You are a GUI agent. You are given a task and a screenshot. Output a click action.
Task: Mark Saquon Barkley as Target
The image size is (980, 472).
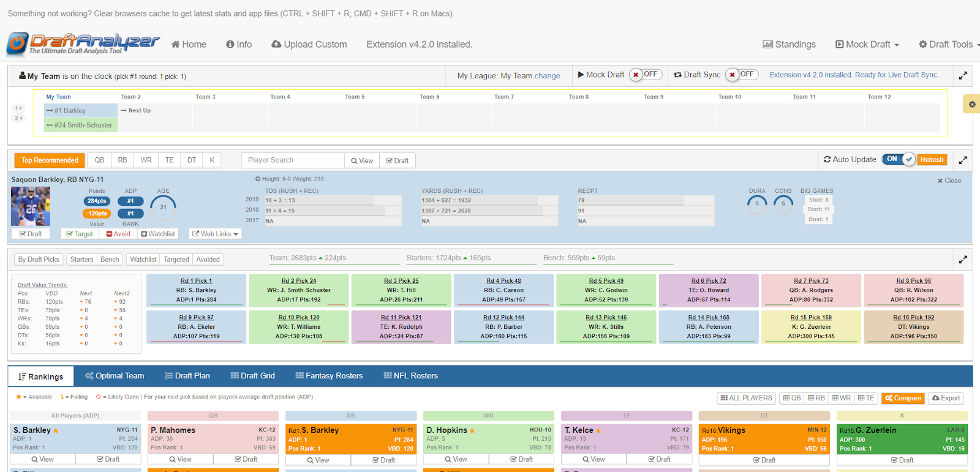80,234
